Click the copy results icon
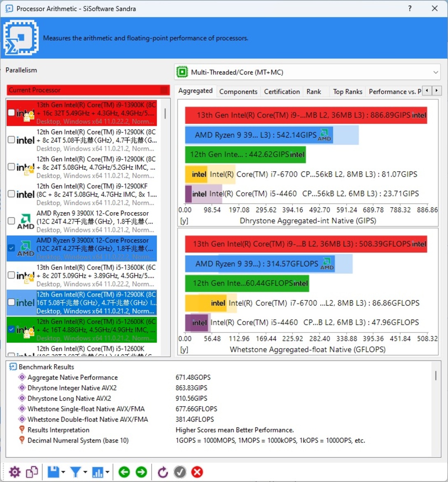Screen dimensions: 448x482 click(x=32, y=472)
